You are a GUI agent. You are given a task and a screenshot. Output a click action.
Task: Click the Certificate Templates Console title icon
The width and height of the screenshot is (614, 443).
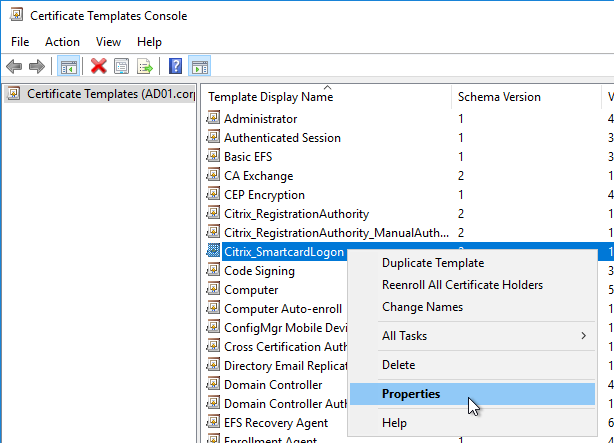pos(16,15)
